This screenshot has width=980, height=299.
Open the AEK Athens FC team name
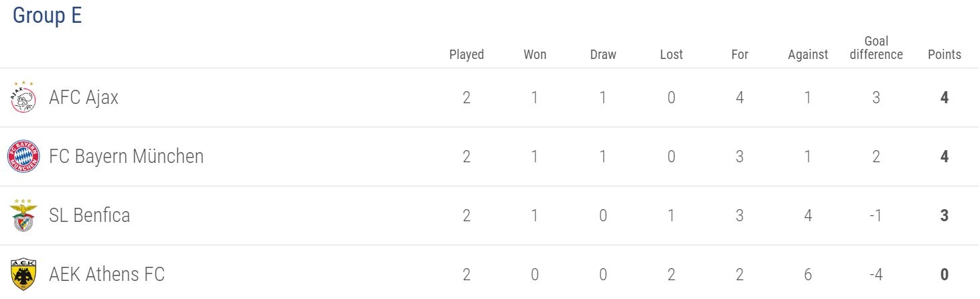point(107,274)
